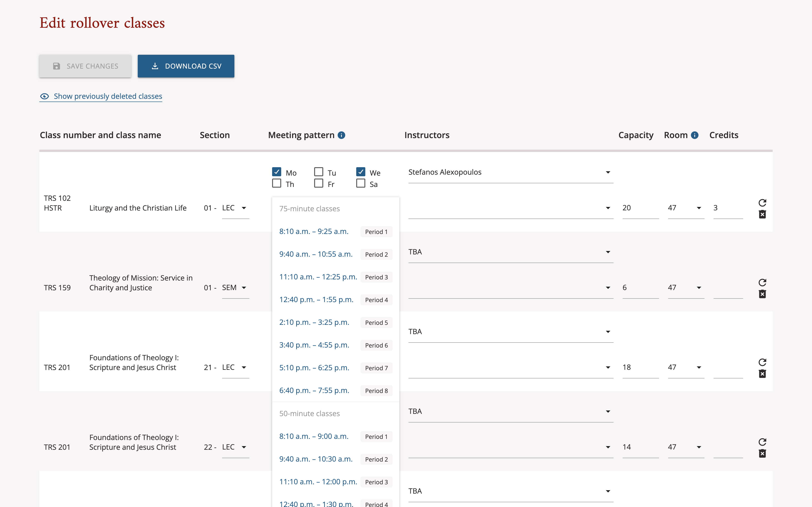Click the Save Changes button
This screenshot has height=507, width=812.
(85, 66)
